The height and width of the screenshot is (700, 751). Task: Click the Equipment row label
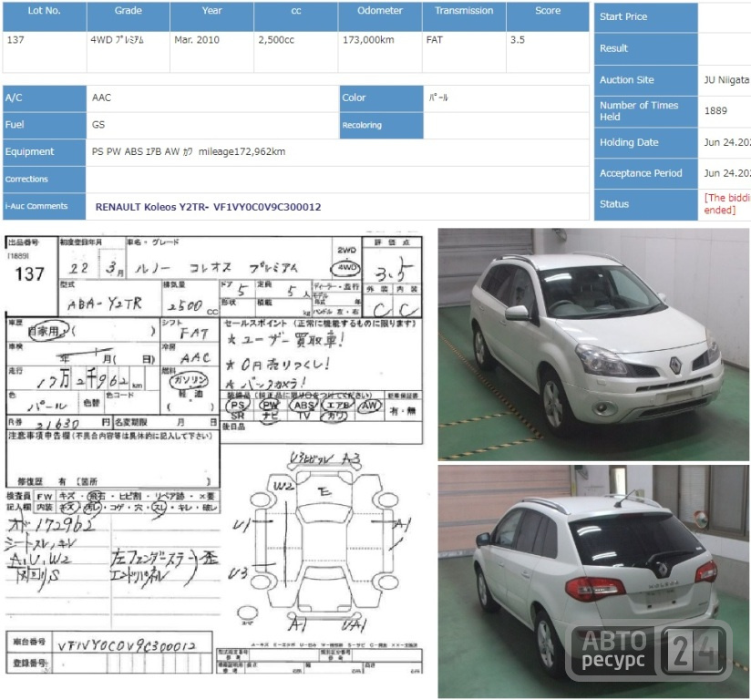tap(45, 152)
